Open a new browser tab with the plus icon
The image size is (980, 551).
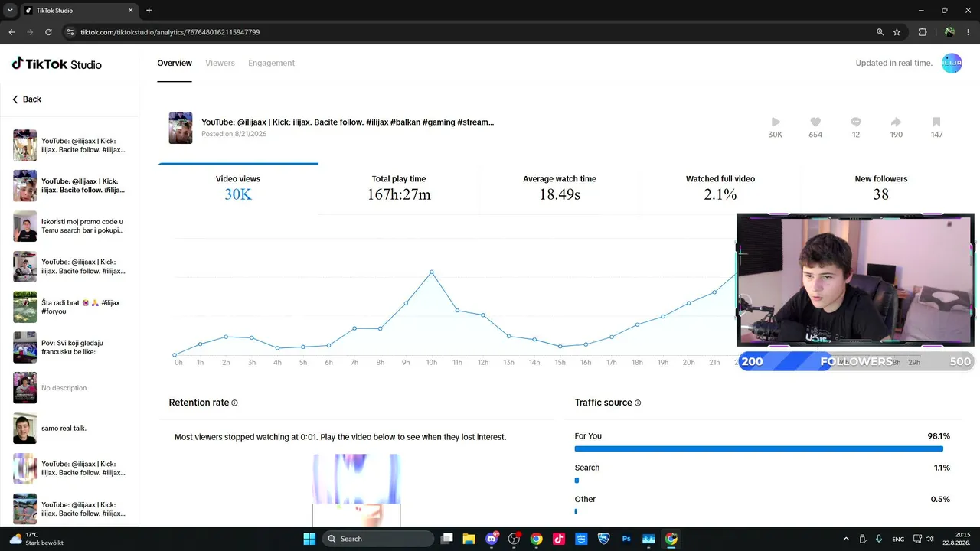coord(149,11)
